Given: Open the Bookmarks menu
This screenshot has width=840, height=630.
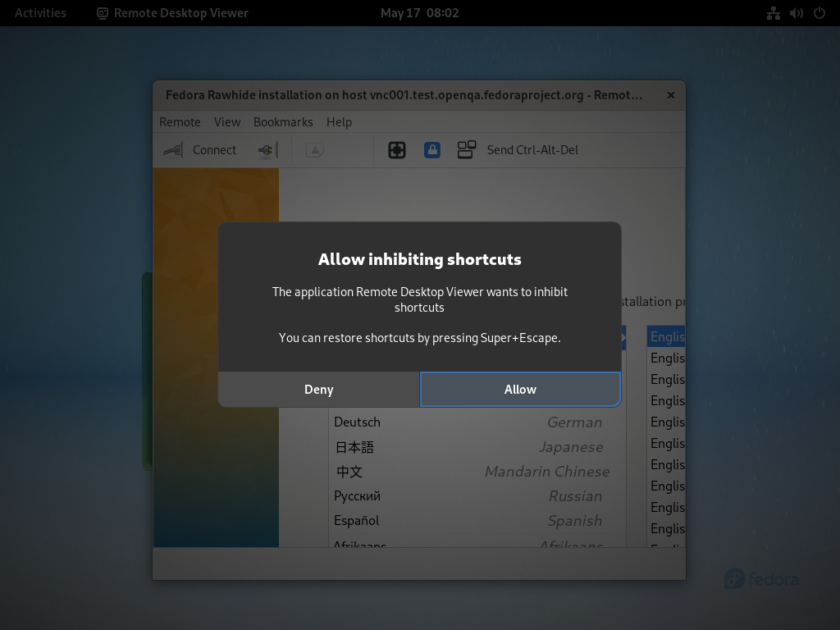Looking at the screenshot, I should tap(283, 122).
